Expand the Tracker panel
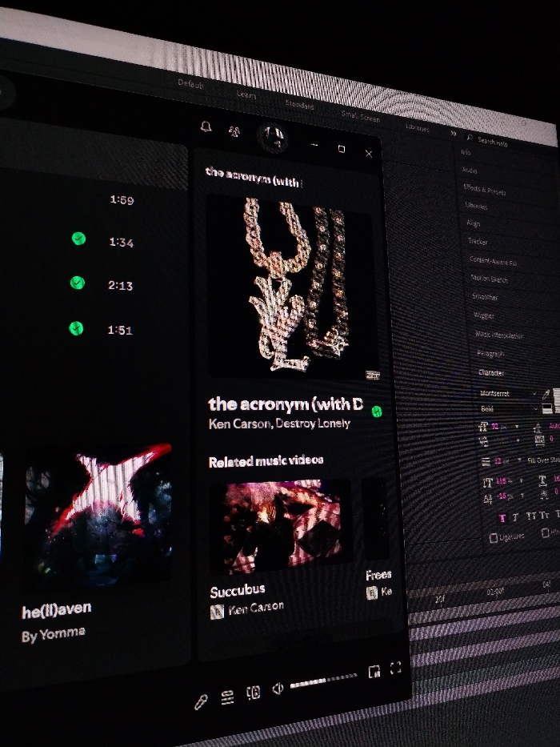Viewport: 560px width, 747px height. [478, 242]
